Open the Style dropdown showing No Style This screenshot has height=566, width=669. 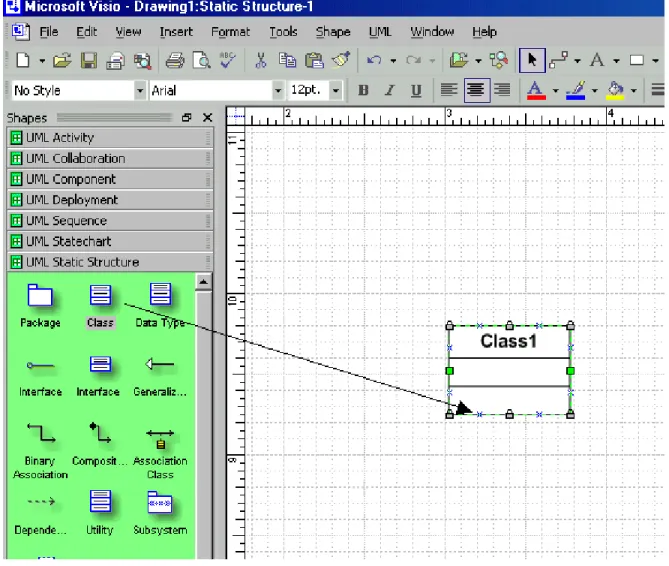(140, 90)
